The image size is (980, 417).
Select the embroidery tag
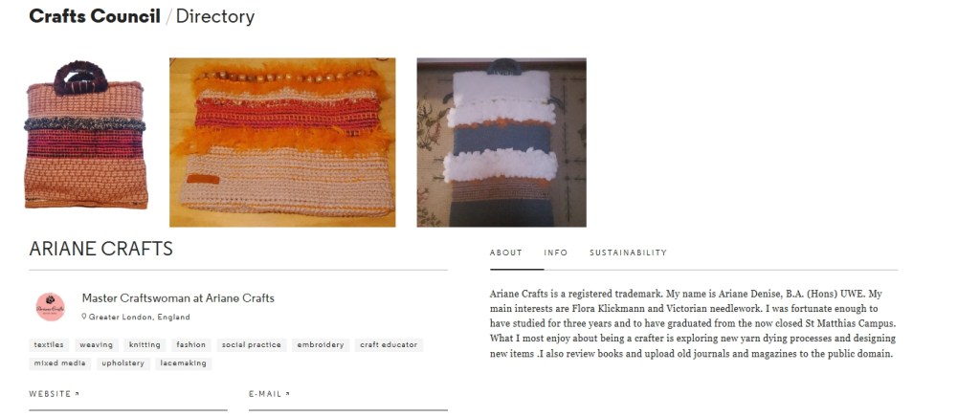pos(320,344)
